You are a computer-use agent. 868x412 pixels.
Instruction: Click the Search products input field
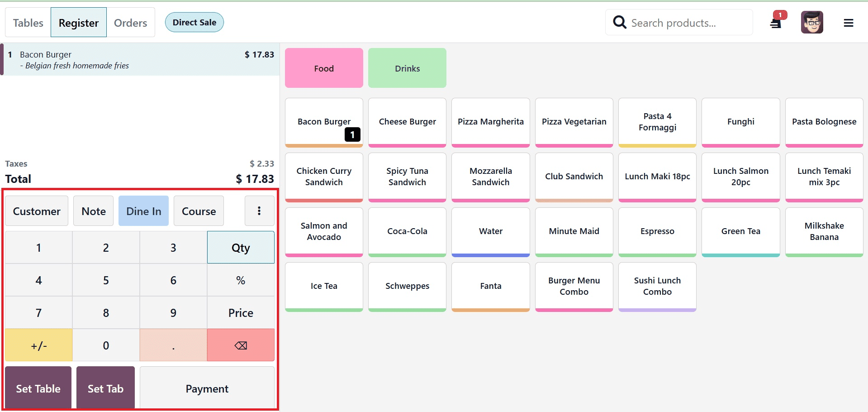(x=688, y=22)
